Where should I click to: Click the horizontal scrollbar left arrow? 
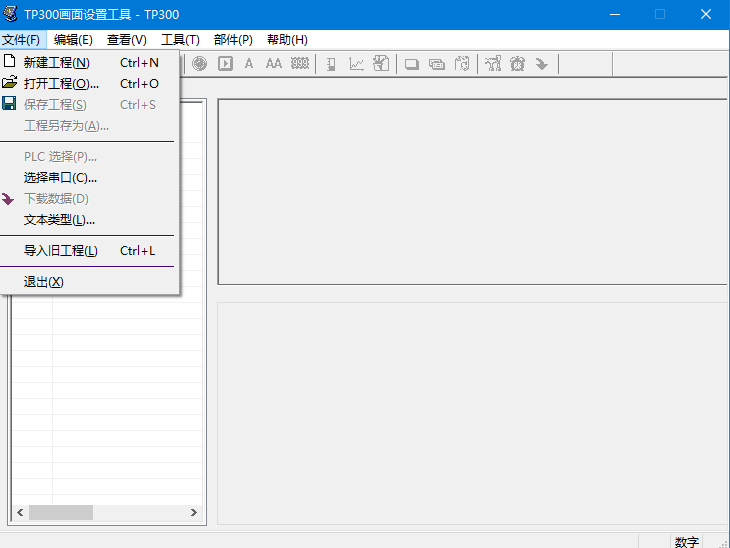(19, 512)
